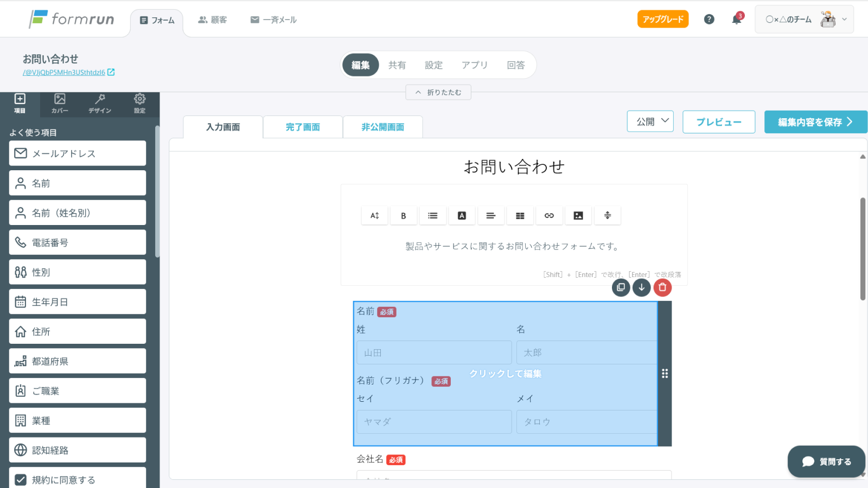The width and height of the screenshot is (868, 488).
Task: Click the bullet list icon
Action: pos(432,216)
